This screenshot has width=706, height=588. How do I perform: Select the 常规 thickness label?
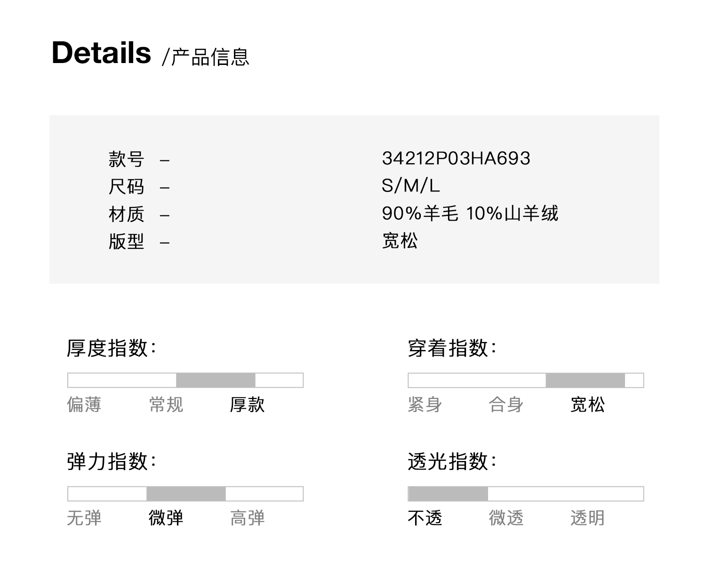coord(166,405)
